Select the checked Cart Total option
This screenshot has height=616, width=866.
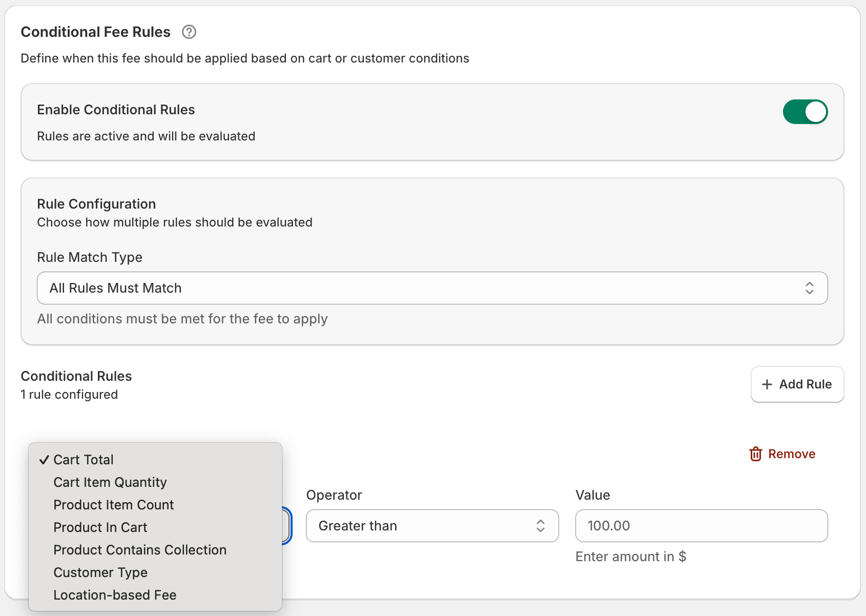click(x=84, y=460)
